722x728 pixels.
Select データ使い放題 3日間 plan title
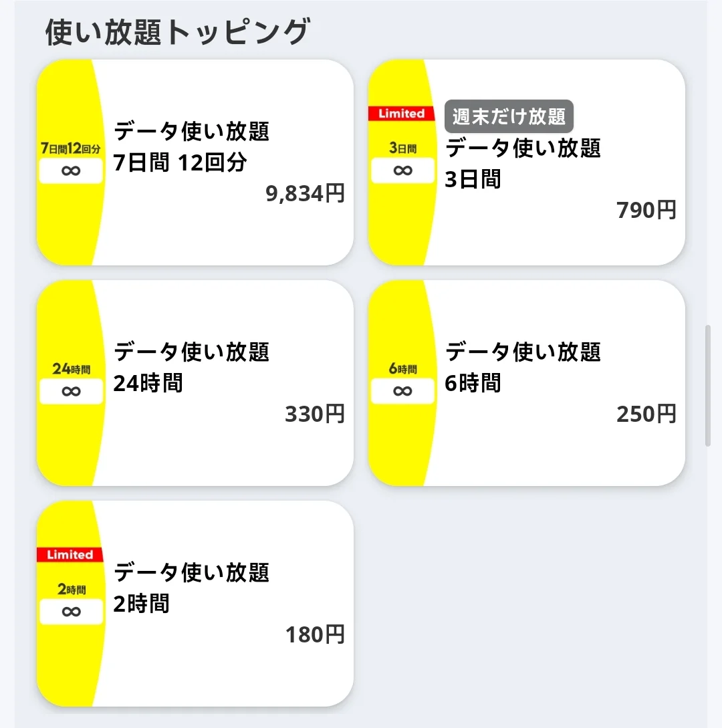pos(523,163)
